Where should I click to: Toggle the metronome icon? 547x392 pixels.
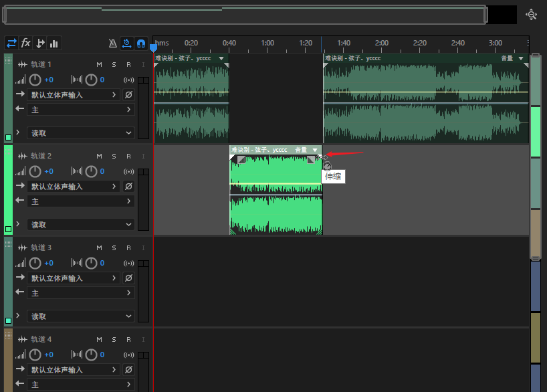tap(113, 43)
